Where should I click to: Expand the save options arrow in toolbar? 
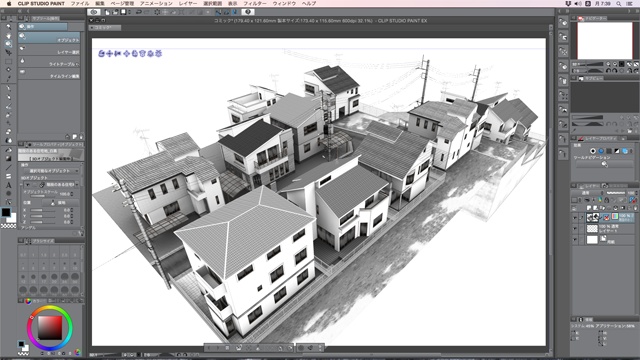coord(129,12)
